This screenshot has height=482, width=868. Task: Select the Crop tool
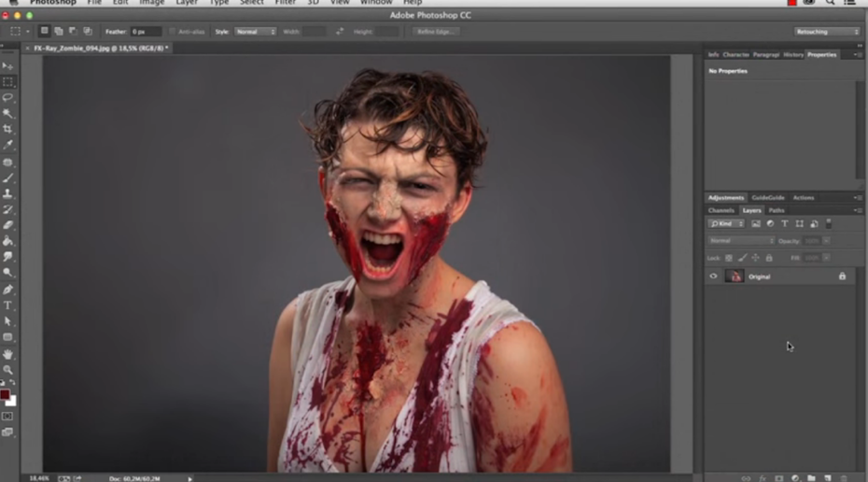tap(7, 129)
